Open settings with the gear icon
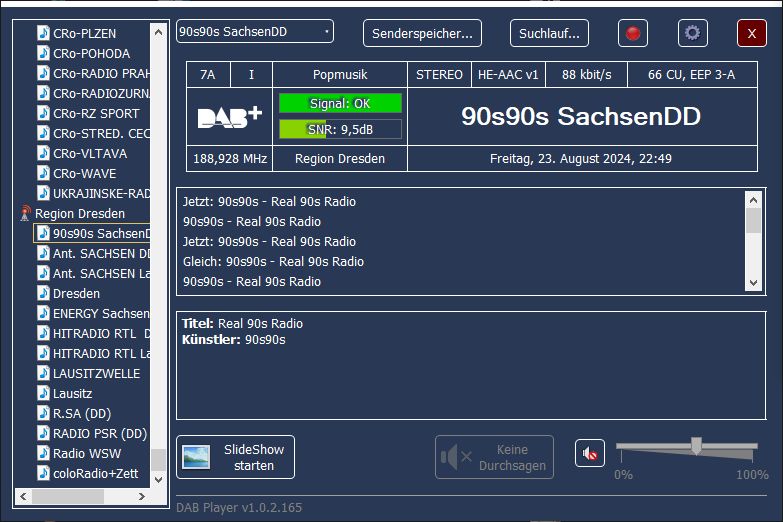 [692, 33]
